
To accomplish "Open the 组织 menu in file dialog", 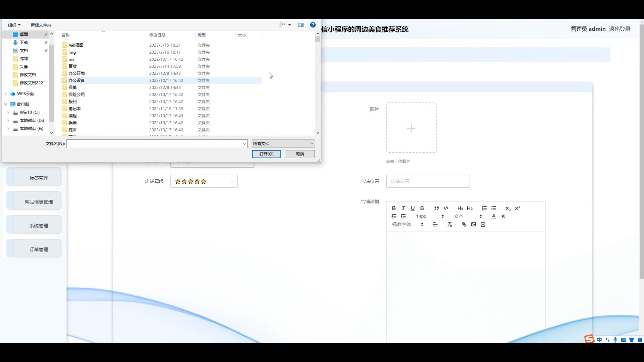I will pyautogui.click(x=14, y=25).
